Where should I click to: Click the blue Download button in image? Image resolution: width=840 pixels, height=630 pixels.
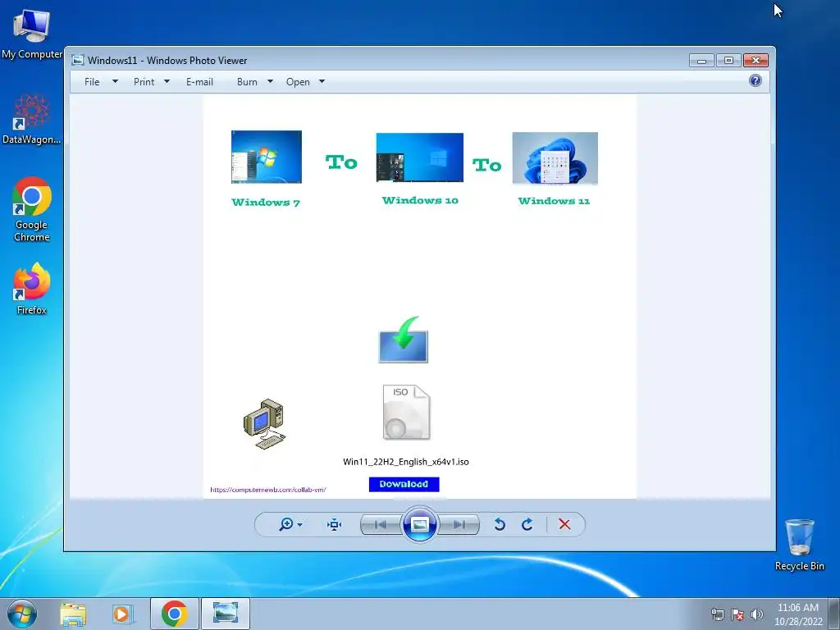404,484
